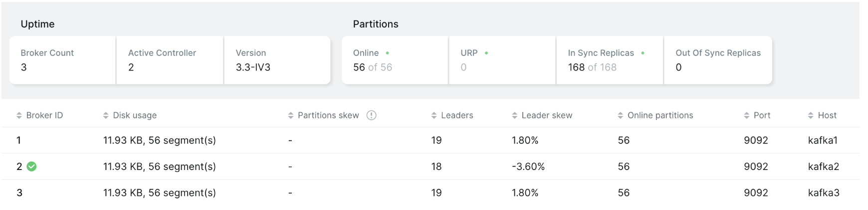Click the Online partitions status card
Screen dimensions: 868x210
pos(395,60)
